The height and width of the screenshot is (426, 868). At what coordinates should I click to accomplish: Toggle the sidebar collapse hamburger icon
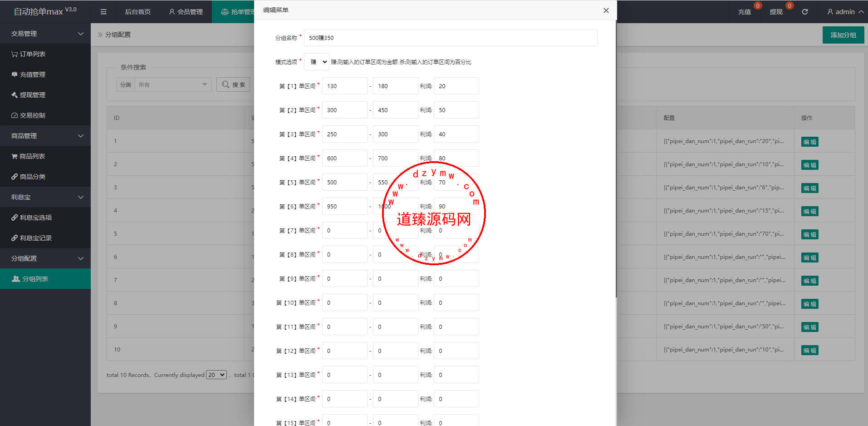pyautogui.click(x=103, y=12)
